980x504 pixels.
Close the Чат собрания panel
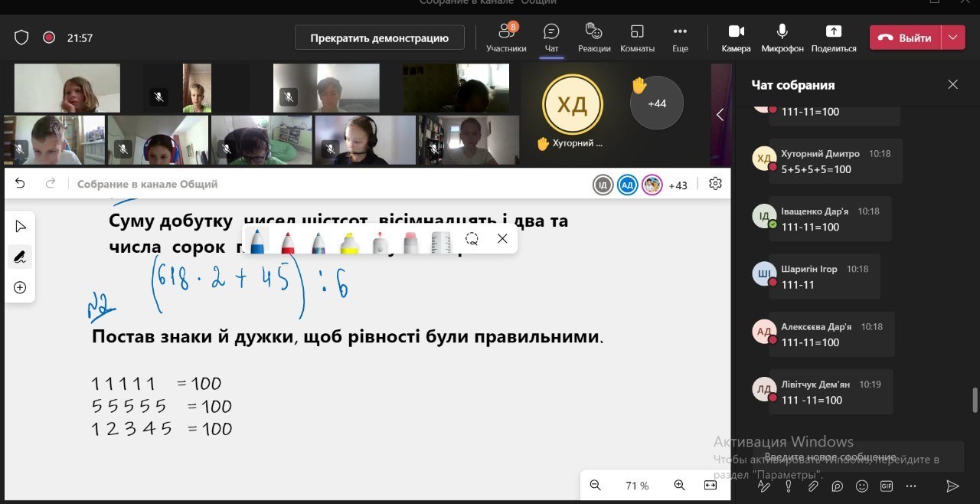tap(952, 84)
